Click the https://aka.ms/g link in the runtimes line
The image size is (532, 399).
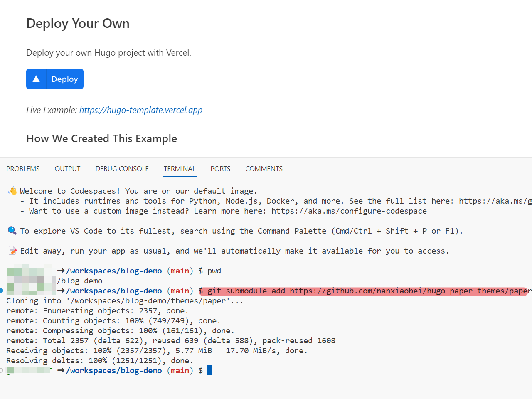tap(495, 201)
